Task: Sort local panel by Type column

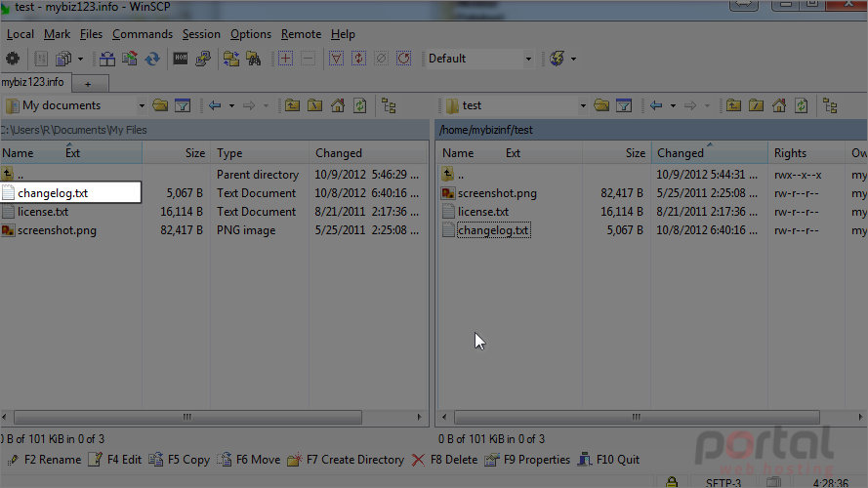Action: pyautogui.click(x=259, y=153)
